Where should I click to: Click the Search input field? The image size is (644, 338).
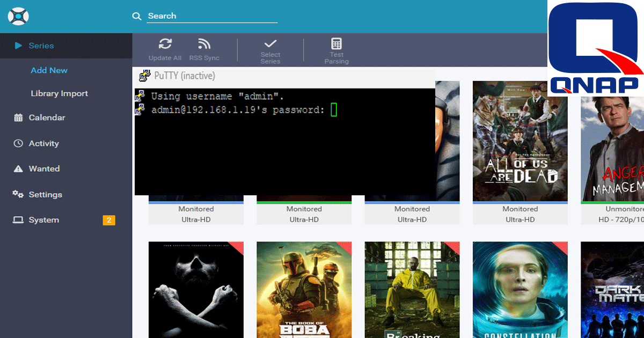click(x=212, y=16)
